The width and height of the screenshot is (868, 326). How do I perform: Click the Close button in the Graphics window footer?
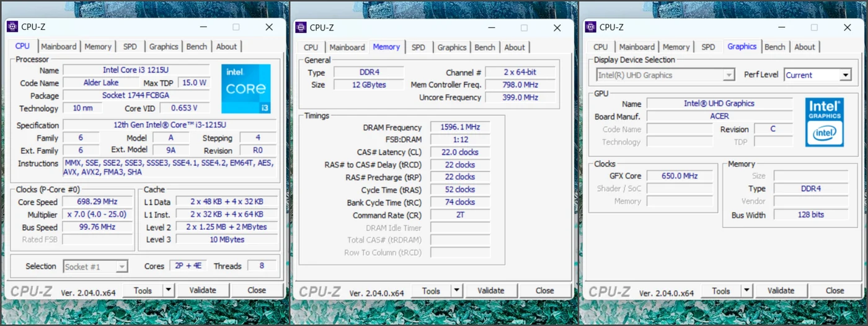click(835, 291)
